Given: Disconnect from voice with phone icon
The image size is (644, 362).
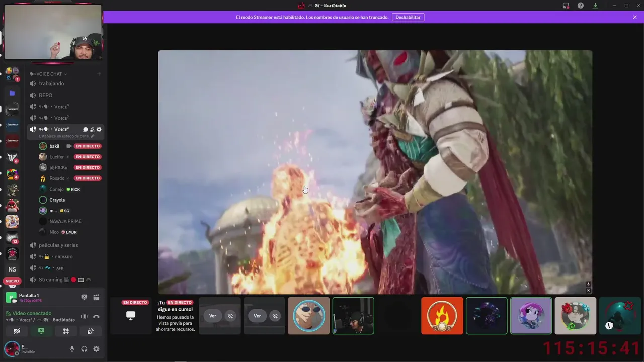Looking at the screenshot, I should [x=96, y=316].
